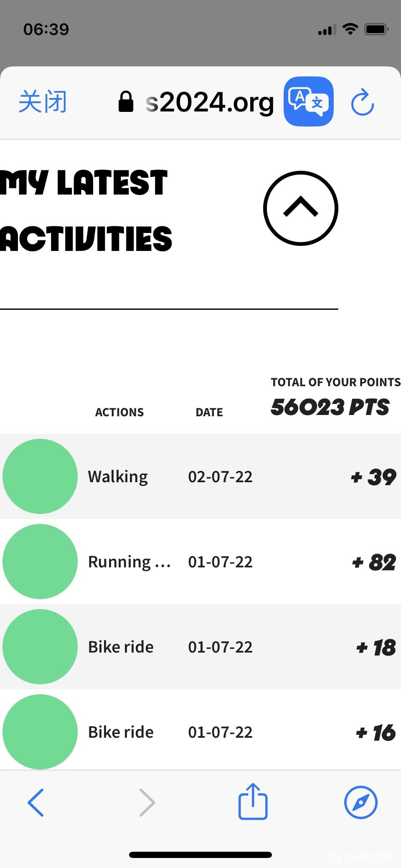Select the +18 Bike ride row
401x868 pixels.
[200, 647]
